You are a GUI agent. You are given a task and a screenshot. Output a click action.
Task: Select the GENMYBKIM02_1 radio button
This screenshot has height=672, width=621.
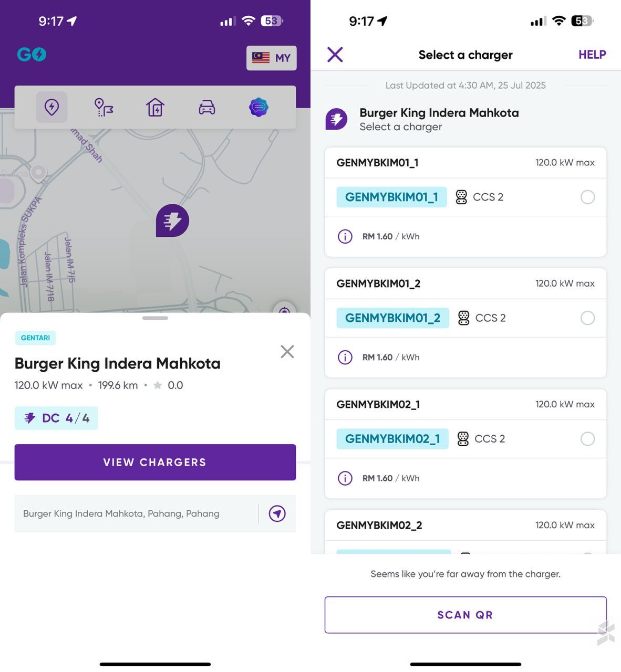pos(587,439)
